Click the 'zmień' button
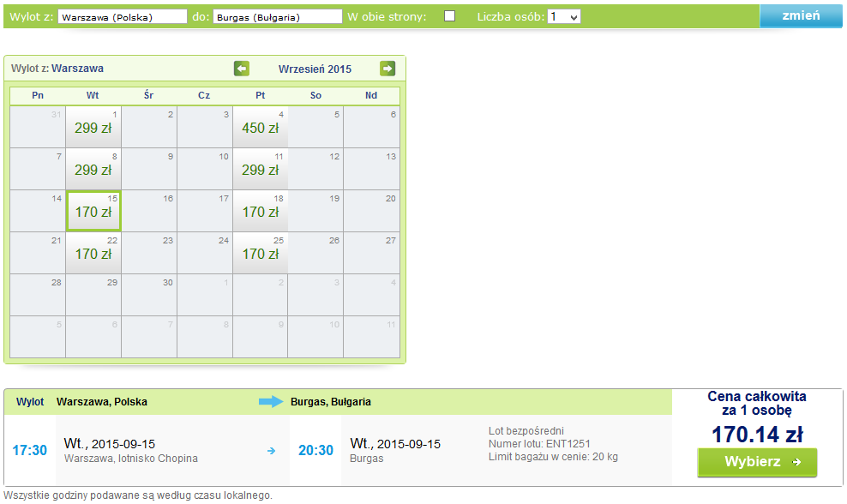Viewport: 847px width, 504px height. pos(801,15)
